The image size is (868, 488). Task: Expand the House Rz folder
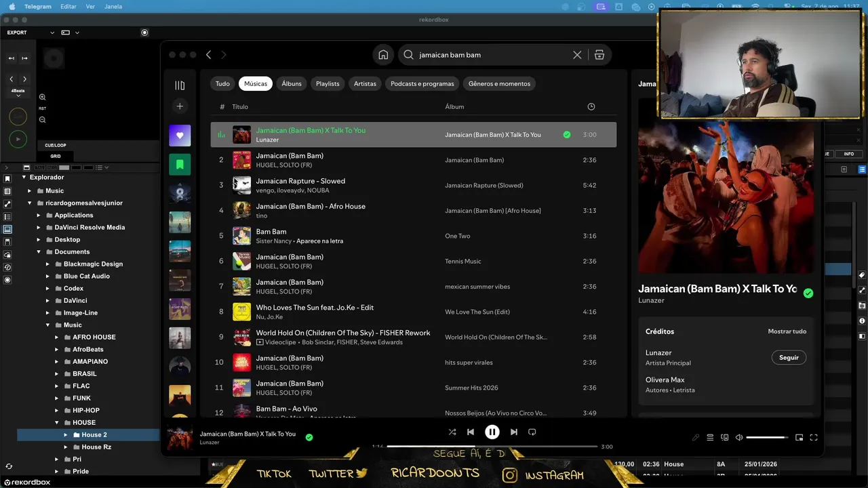[66, 447]
